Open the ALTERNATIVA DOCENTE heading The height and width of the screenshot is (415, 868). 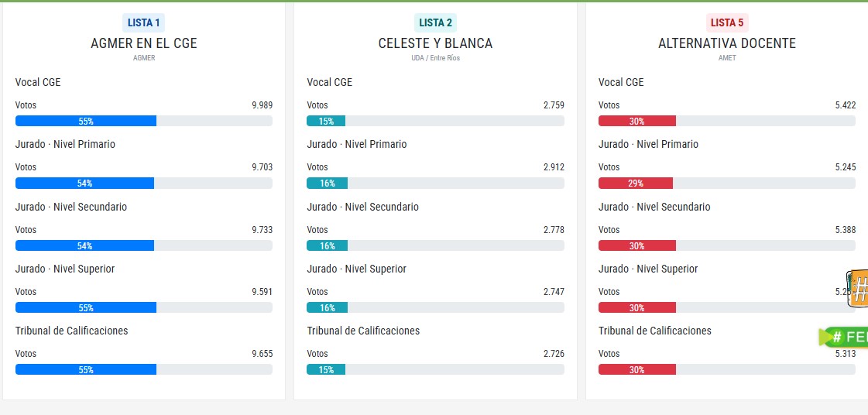point(727,43)
